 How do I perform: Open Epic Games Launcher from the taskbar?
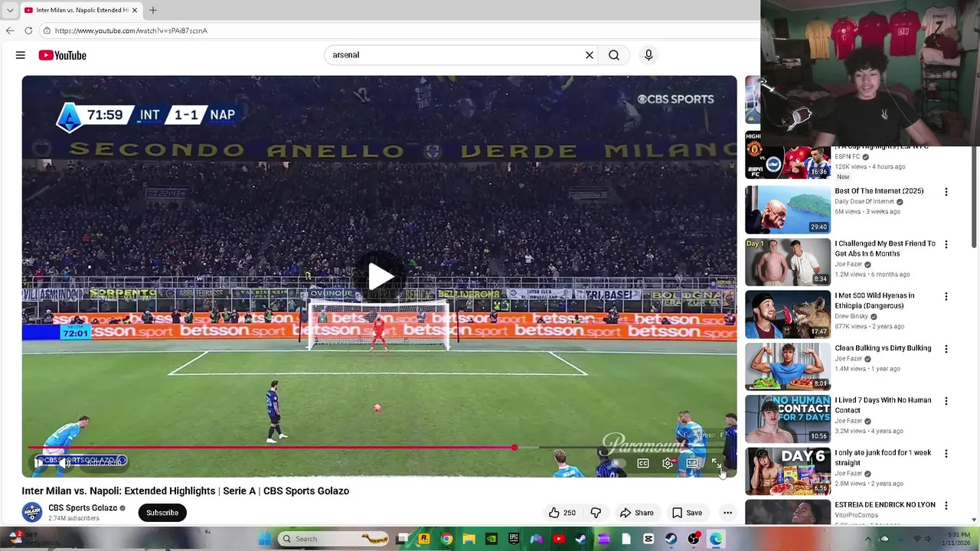[x=514, y=539]
